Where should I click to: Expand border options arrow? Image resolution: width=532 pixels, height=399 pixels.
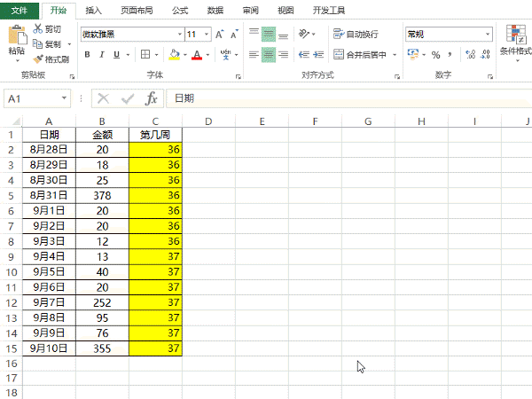tap(156, 55)
